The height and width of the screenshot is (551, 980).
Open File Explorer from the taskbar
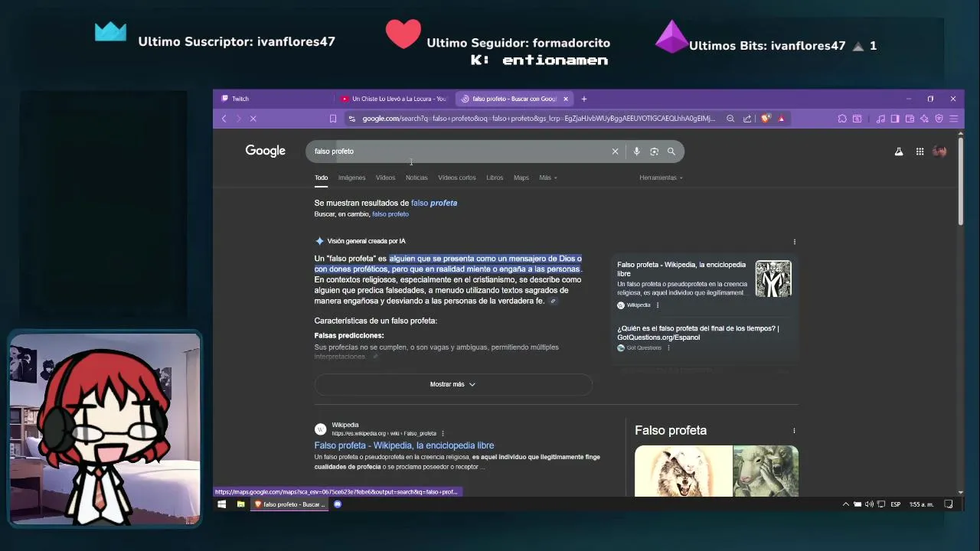[x=240, y=504]
